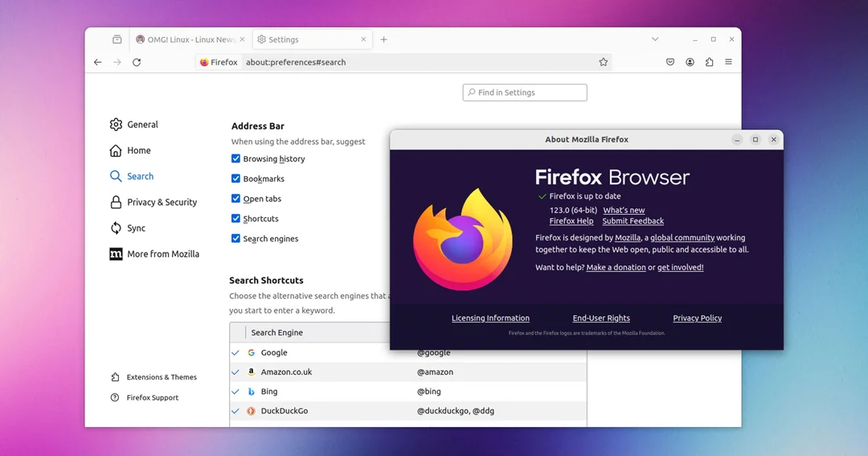Open Extensions & Themes link
Image resolution: width=868 pixels, height=456 pixels.
coord(154,377)
